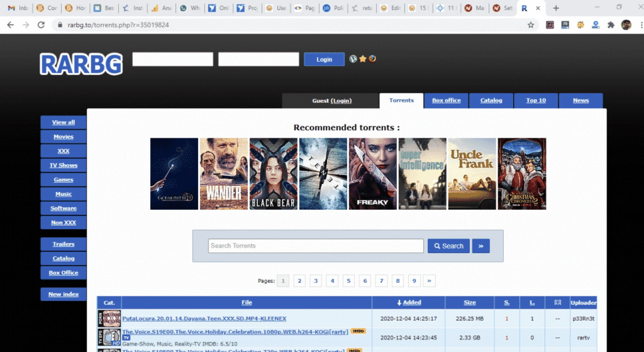Open the PutaLocura.20.01.14 torrent link

[204, 319]
